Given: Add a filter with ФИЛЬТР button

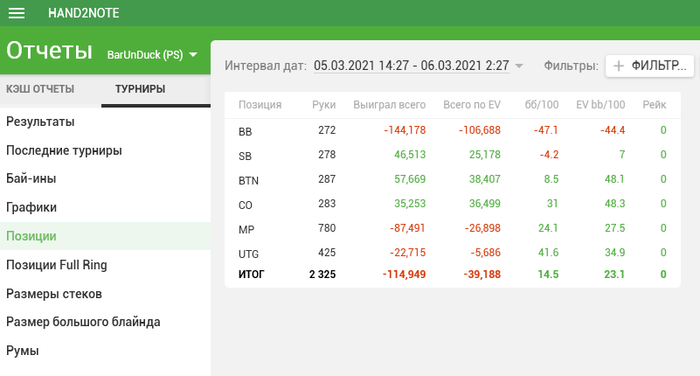Looking at the screenshot, I should (650, 66).
